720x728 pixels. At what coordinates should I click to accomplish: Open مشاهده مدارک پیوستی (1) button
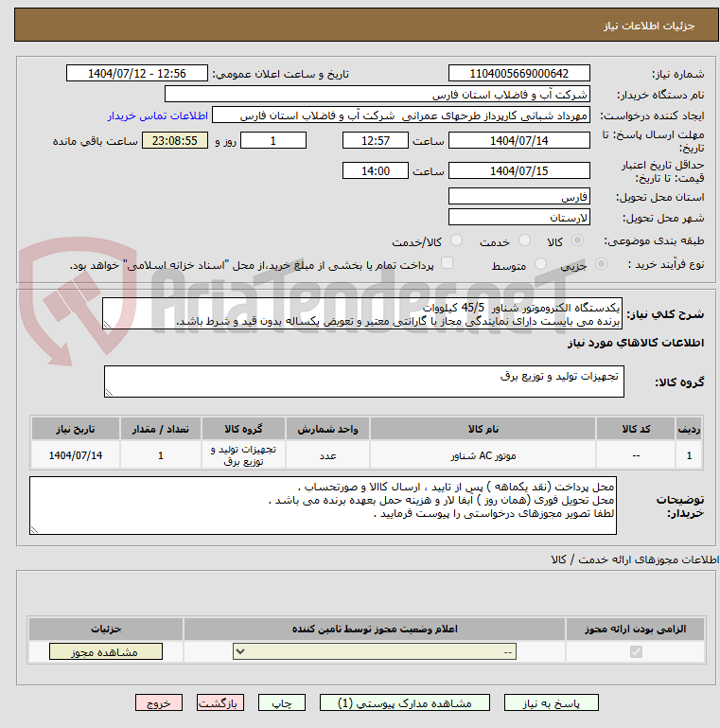(x=405, y=703)
